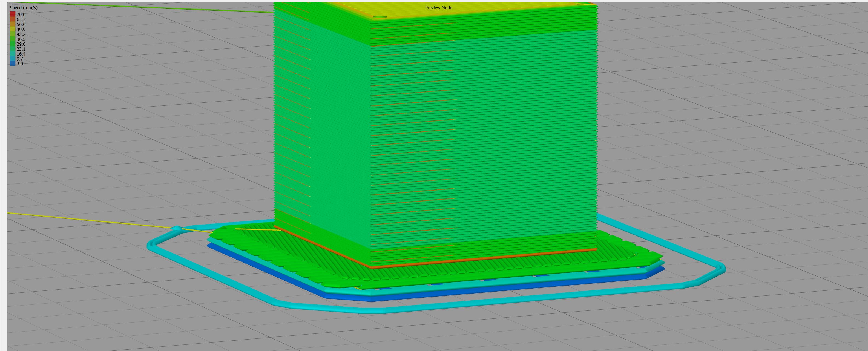The height and width of the screenshot is (351, 868).
Task: Click the 49.9 speed legend color swatch
Action: point(13,29)
